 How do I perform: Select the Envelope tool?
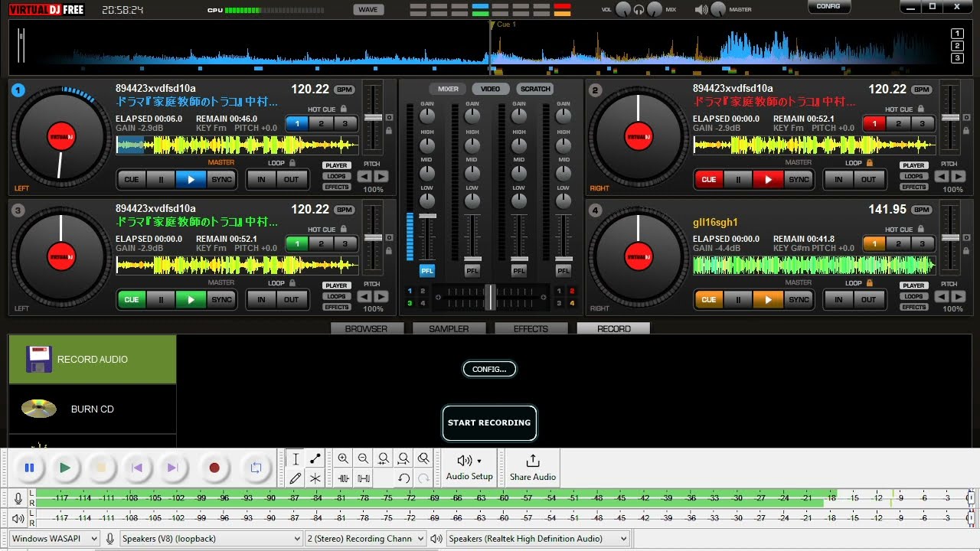coord(315,458)
